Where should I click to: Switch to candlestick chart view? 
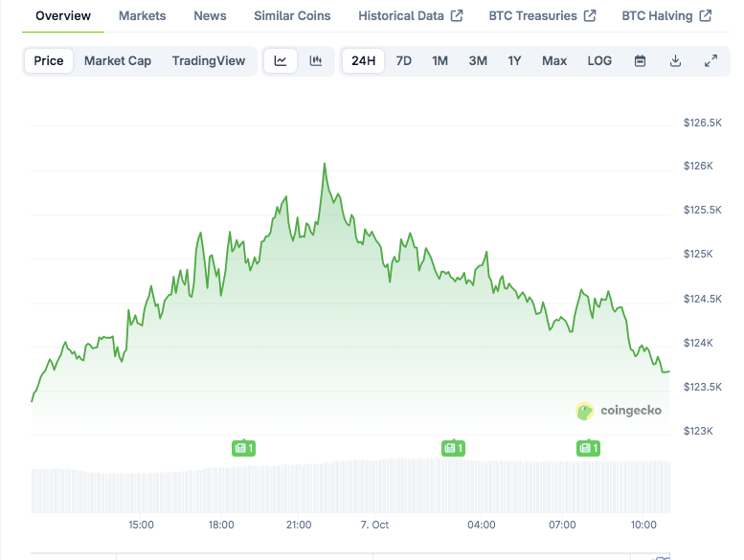click(x=316, y=61)
